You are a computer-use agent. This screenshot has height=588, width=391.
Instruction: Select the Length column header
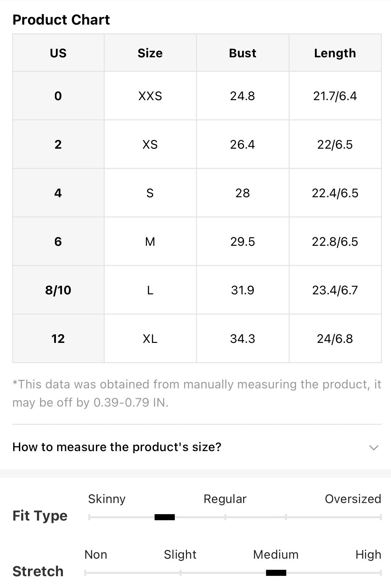point(335,53)
